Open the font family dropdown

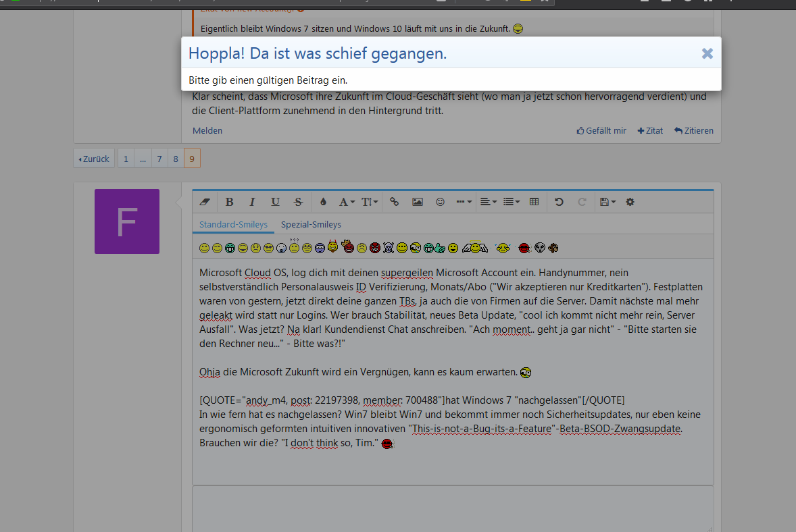[x=347, y=202]
